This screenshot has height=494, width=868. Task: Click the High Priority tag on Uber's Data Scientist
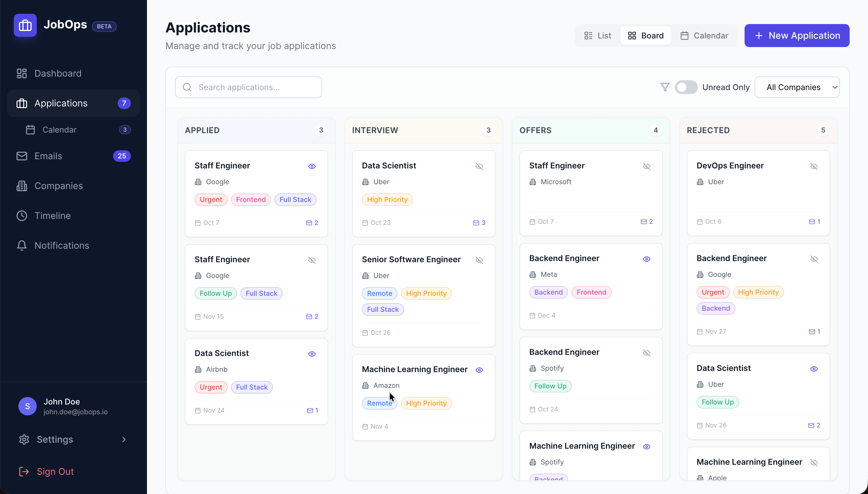pos(387,199)
